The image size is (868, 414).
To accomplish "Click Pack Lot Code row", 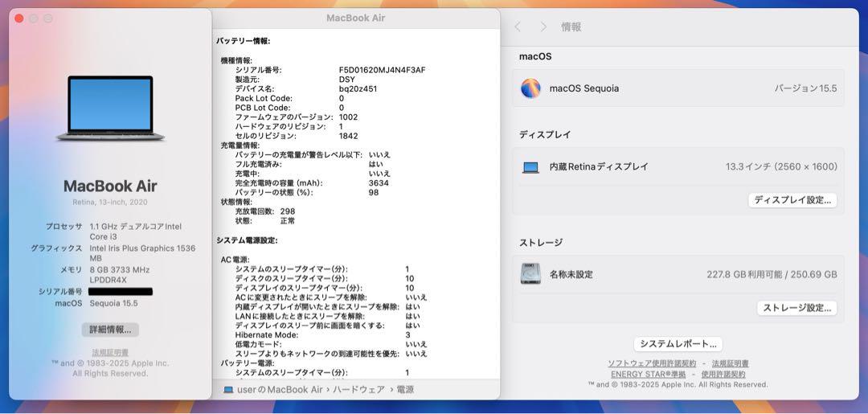I will (289, 98).
